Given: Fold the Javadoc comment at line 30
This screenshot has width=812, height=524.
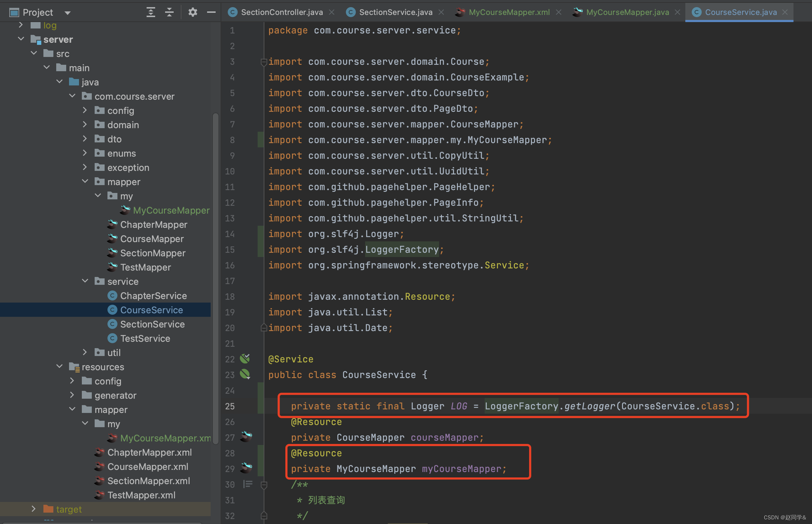Looking at the screenshot, I should point(264,485).
